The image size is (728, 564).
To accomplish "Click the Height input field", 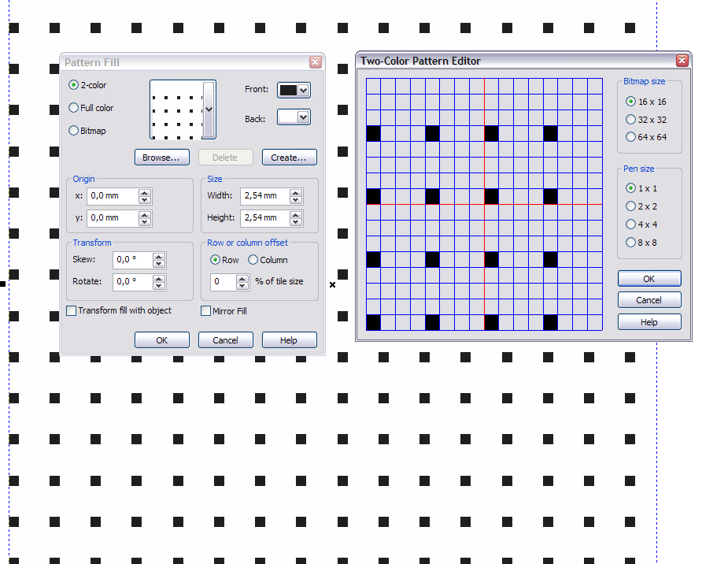I will coord(265,218).
